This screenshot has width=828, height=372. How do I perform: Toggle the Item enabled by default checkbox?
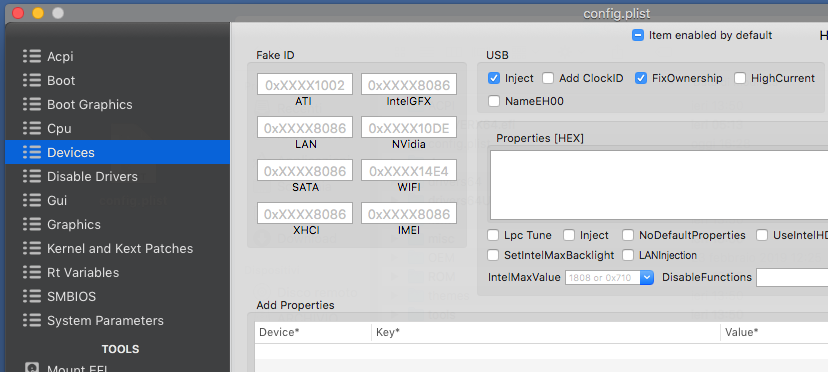tap(638, 35)
